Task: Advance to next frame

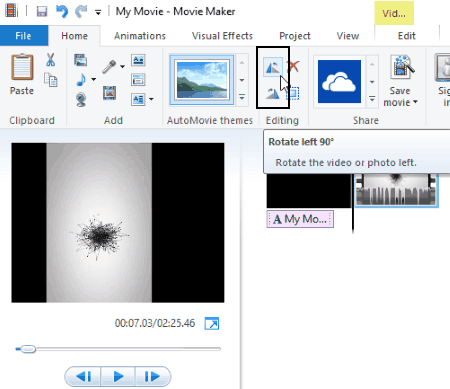Action: [x=152, y=377]
